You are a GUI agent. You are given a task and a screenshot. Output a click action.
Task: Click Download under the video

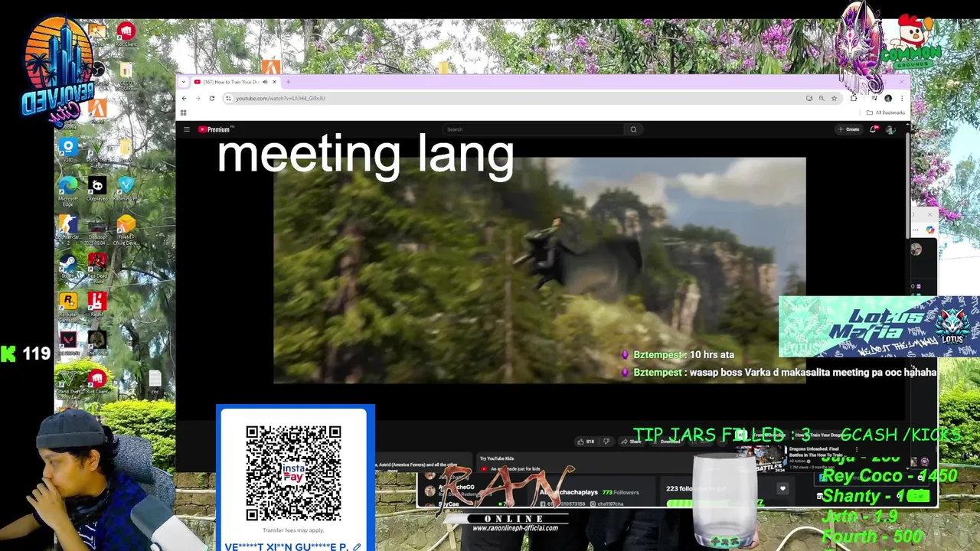point(666,442)
